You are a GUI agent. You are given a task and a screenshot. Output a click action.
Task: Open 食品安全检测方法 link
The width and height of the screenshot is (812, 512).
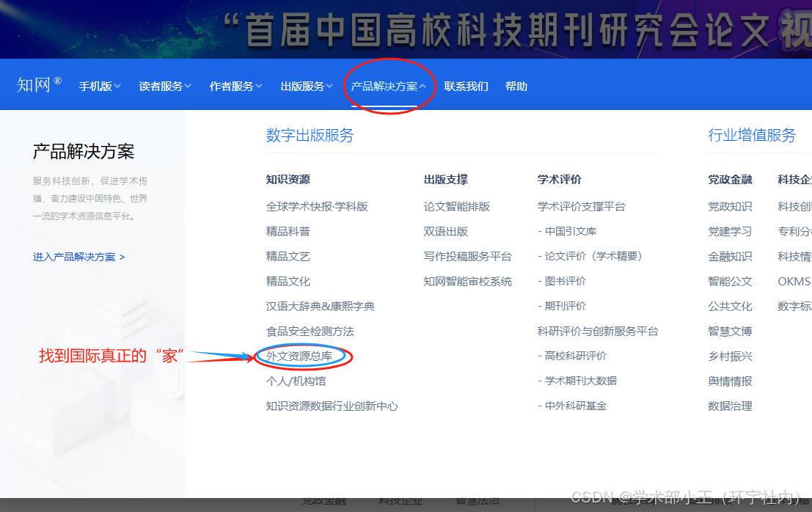click(310, 332)
